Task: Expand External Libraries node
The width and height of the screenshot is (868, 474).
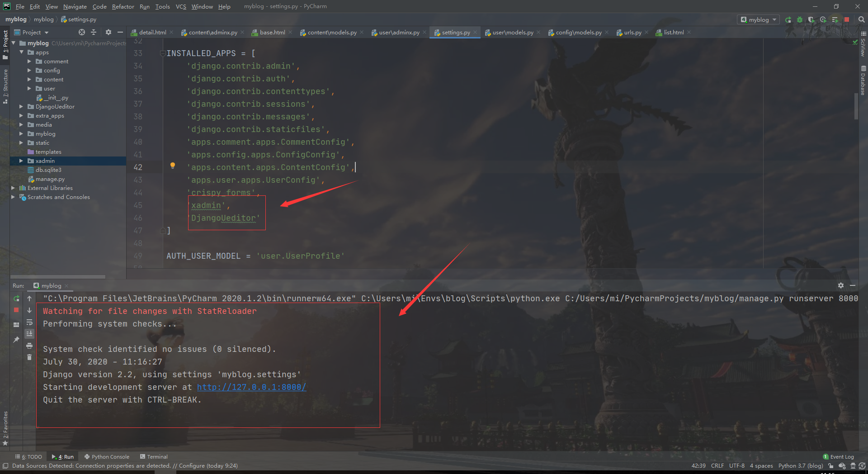Action: point(13,188)
